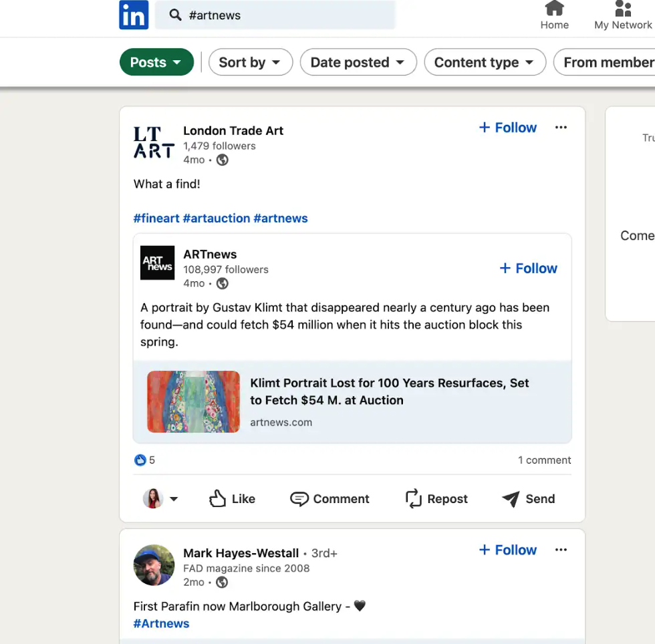Click the LinkedIn logo
Image resolution: width=655 pixels, height=644 pixels.
point(133,15)
